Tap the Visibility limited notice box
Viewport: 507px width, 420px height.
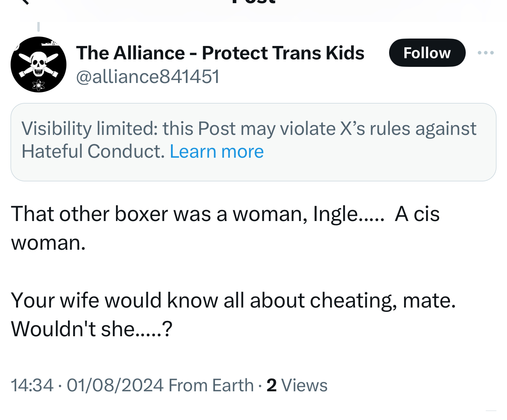click(x=253, y=142)
